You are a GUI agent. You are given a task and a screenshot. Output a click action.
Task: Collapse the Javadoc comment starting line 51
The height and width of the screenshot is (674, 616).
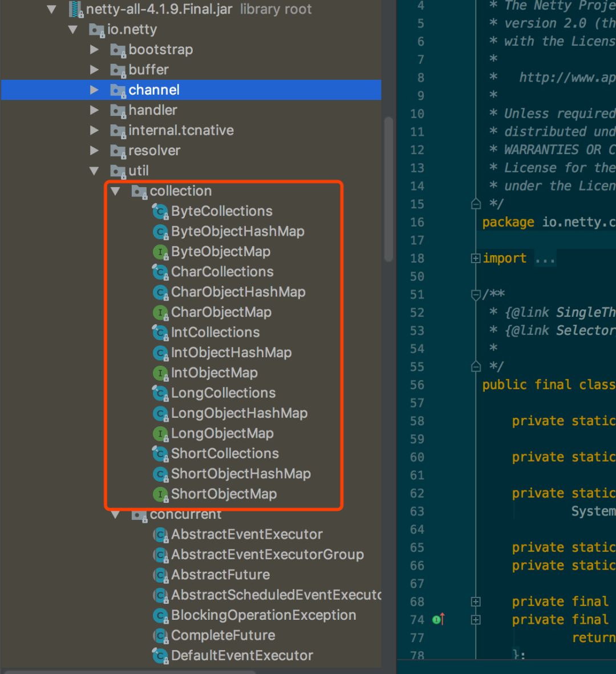[476, 294]
